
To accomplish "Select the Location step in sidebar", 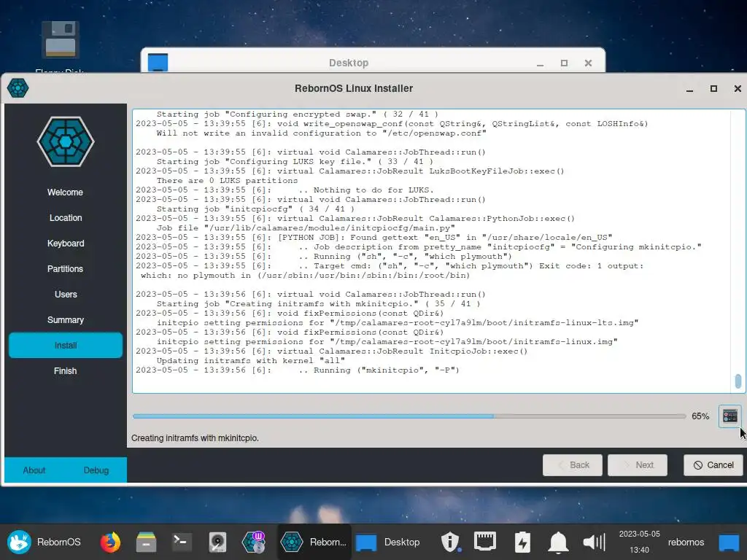I will pos(65,217).
